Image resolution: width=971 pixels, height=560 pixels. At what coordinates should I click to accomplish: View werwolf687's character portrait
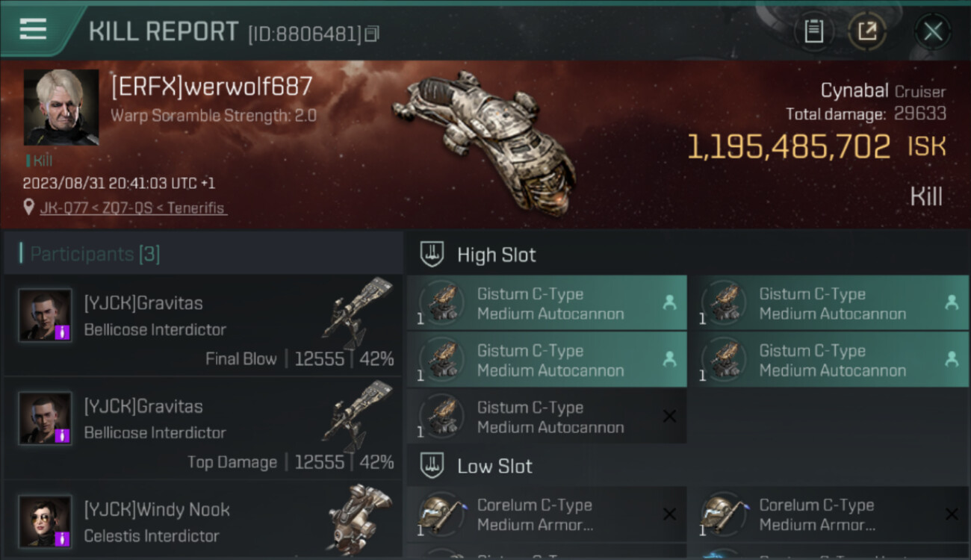coord(61,108)
